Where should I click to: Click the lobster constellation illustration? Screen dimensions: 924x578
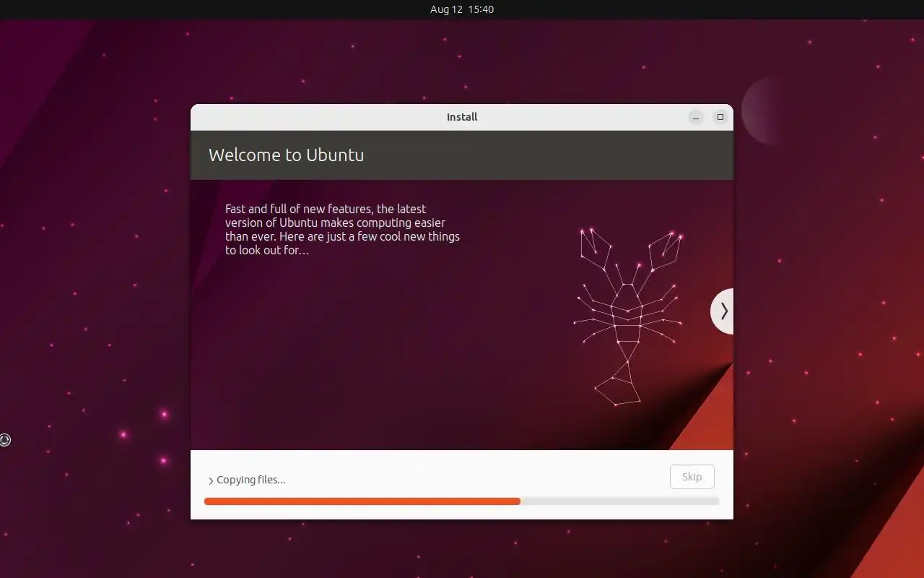(628, 316)
